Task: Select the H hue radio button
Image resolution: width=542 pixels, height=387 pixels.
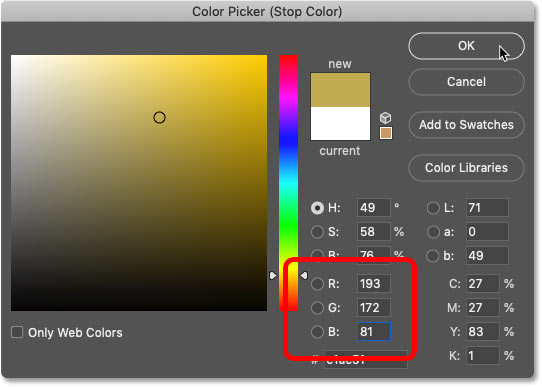Action: 317,208
